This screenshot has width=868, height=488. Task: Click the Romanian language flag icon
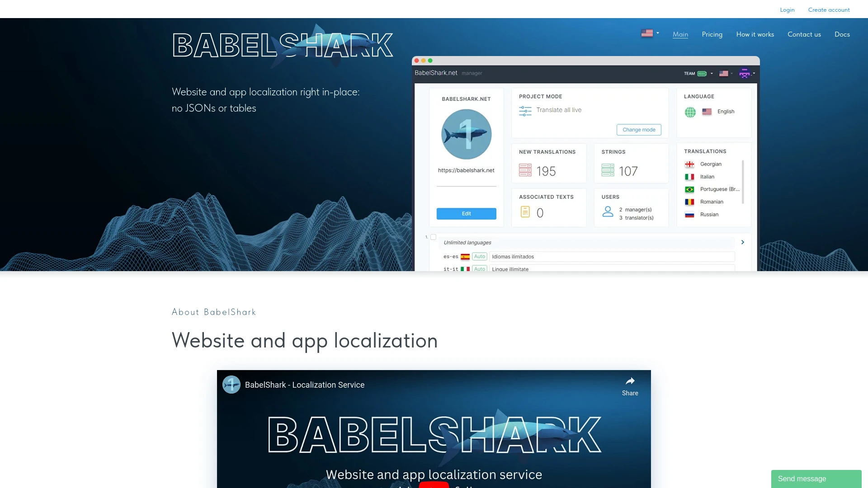click(x=690, y=202)
